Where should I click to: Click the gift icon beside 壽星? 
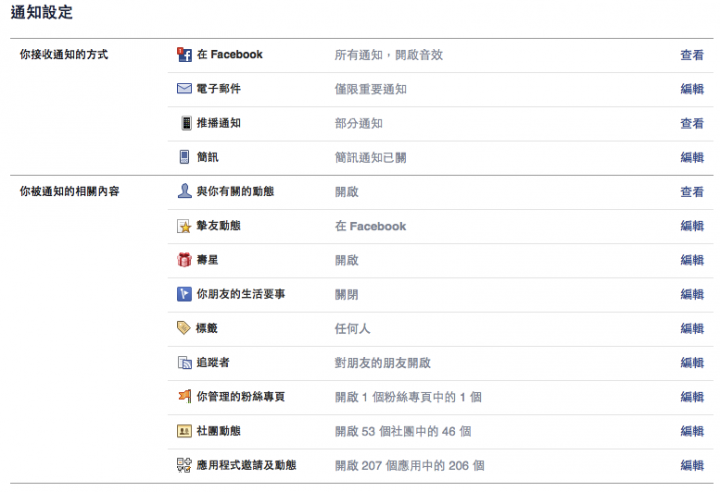(184, 260)
